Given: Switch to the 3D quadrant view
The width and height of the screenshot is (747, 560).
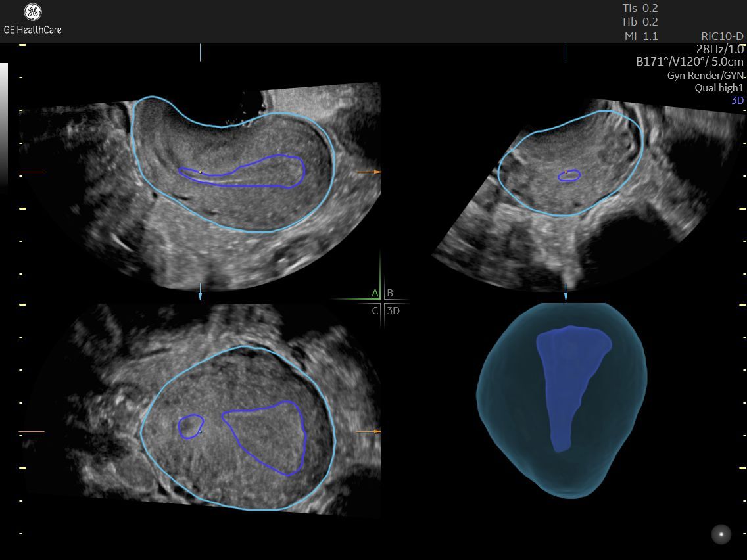Looking at the screenshot, I should pos(392,310).
